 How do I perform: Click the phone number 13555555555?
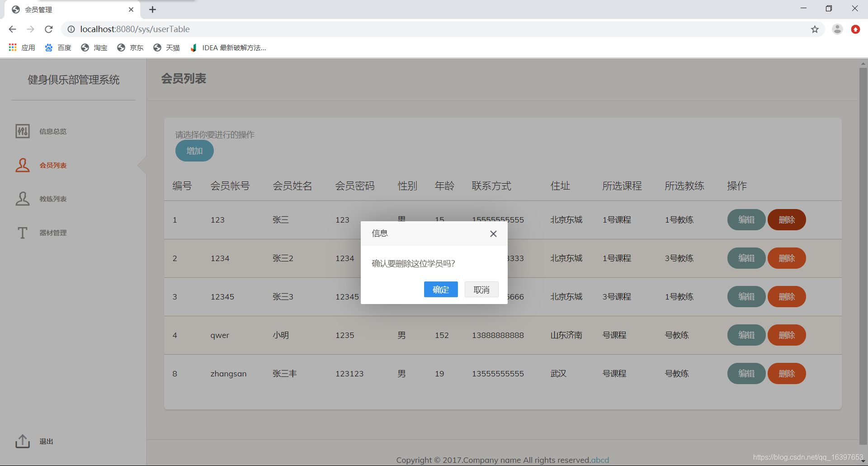(x=498, y=374)
